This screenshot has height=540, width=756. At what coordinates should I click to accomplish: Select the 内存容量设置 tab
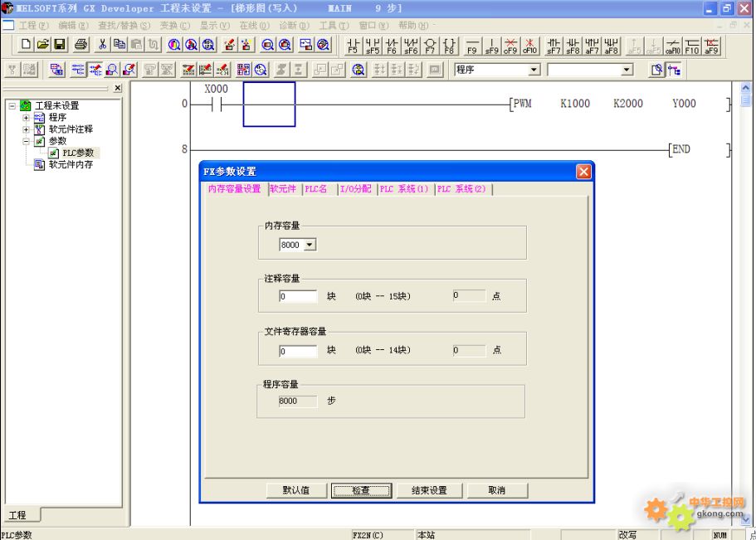click(235, 188)
